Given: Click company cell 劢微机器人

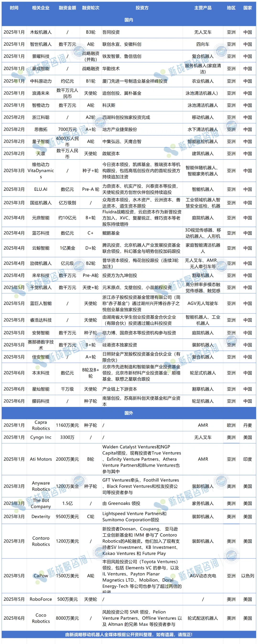Looking at the screenshot, I should click(41, 263).
